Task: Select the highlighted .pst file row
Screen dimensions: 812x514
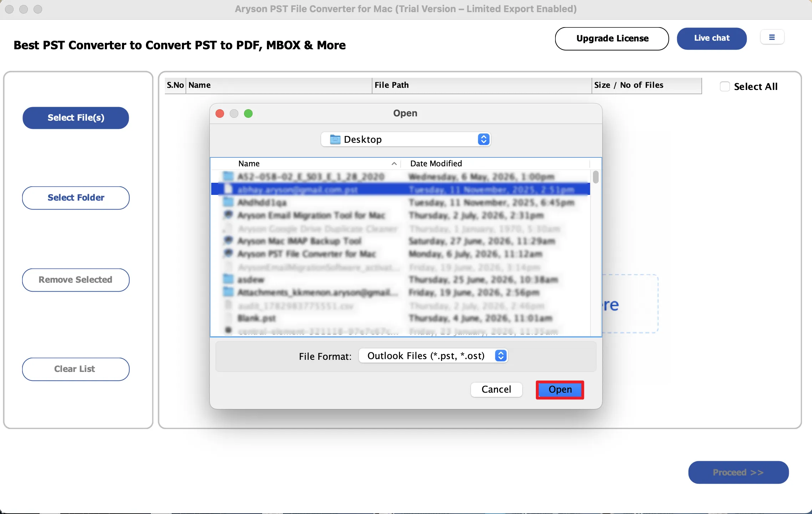Action: (x=400, y=189)
